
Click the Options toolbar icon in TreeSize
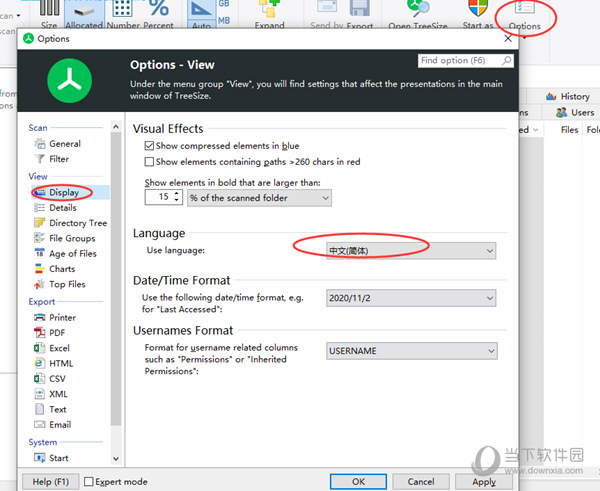(x=524, y=8)
